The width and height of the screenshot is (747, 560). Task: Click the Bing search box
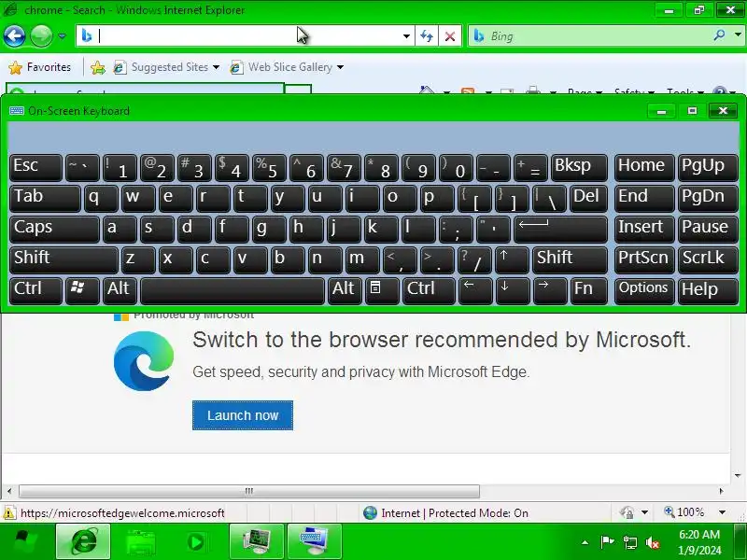tap(591, 36)
